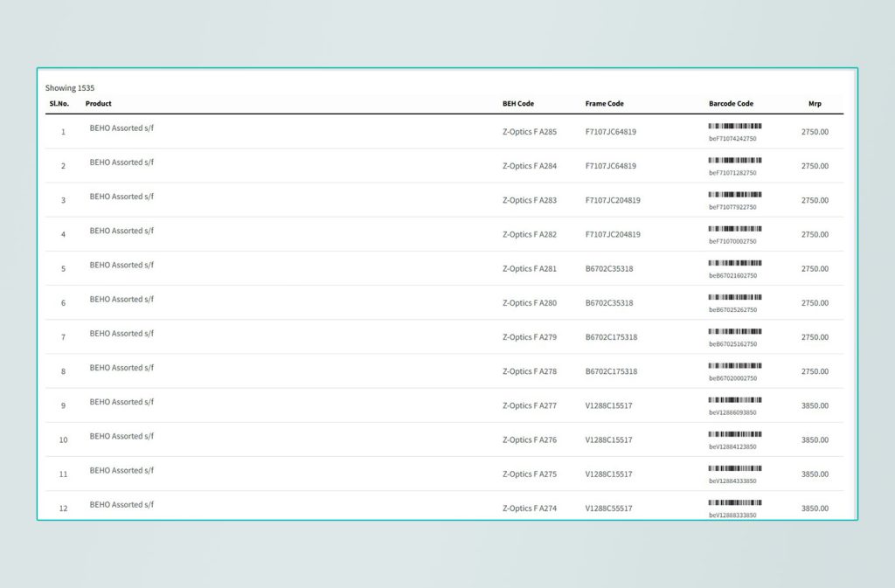The width and height of the screenshot is (895, 588).
Task: Click the Mrp column header
Action: [x=815, y=104]
